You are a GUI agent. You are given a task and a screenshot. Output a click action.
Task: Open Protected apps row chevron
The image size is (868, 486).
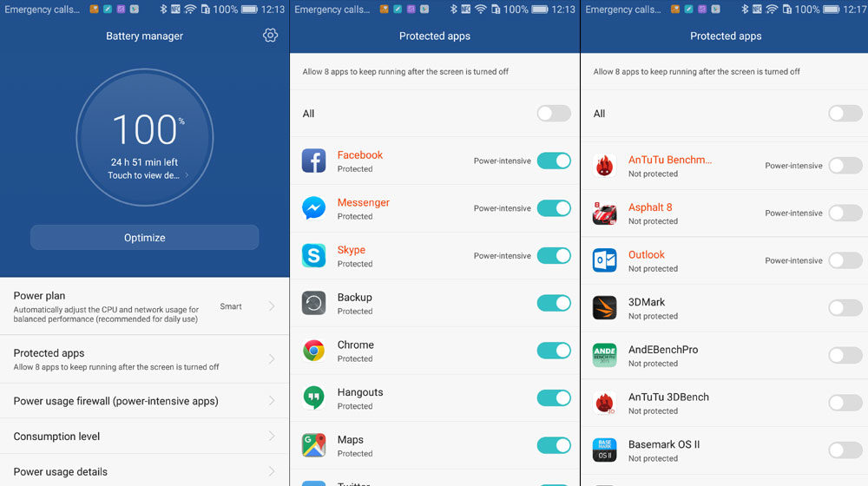coord(272,359)
